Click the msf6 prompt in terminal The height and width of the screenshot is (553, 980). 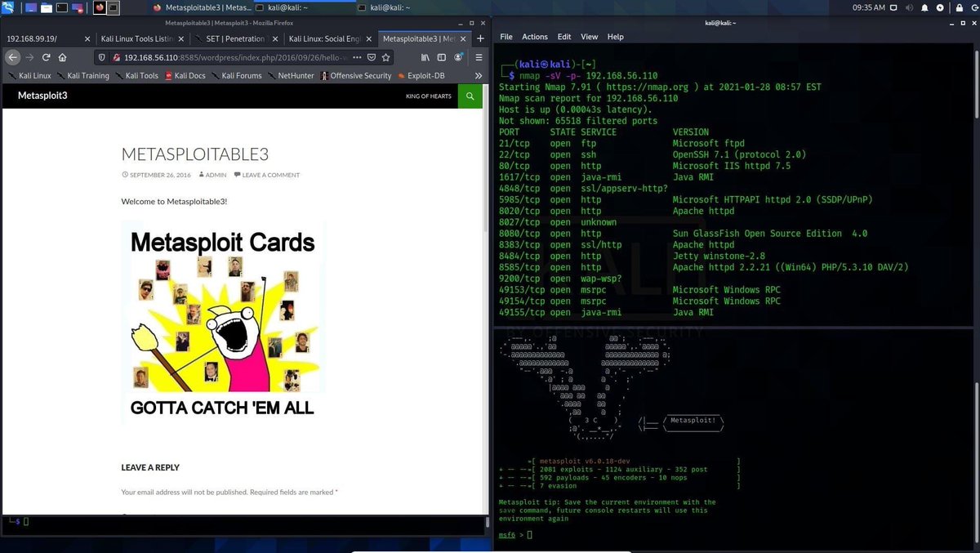click(507, 534)
